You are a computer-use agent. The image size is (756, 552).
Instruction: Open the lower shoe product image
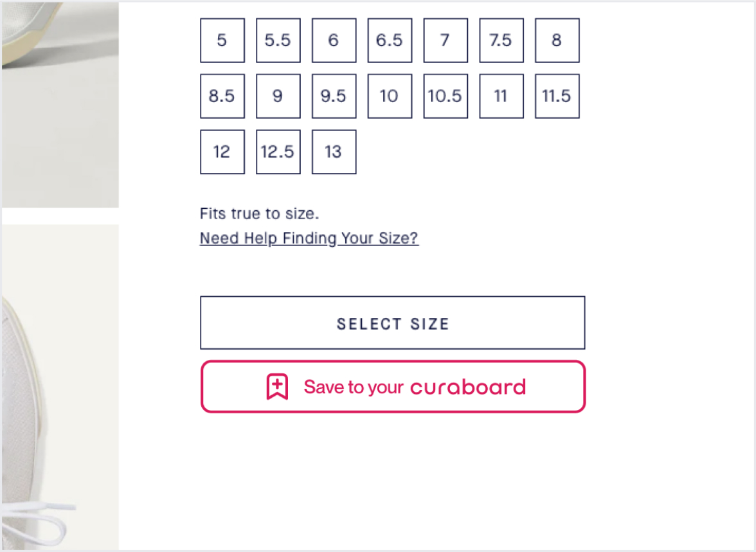point(60,387)
